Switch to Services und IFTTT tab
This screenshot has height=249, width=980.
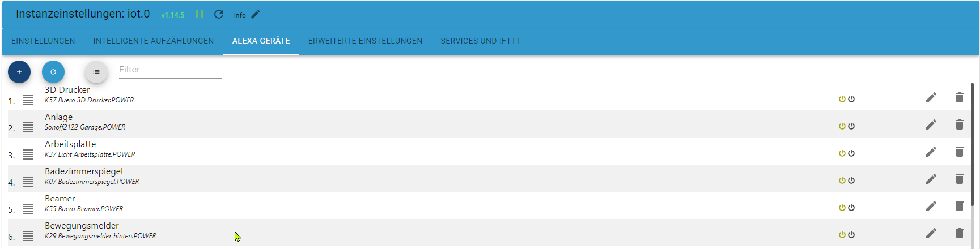pyautogui.click(x=481, y=41)
